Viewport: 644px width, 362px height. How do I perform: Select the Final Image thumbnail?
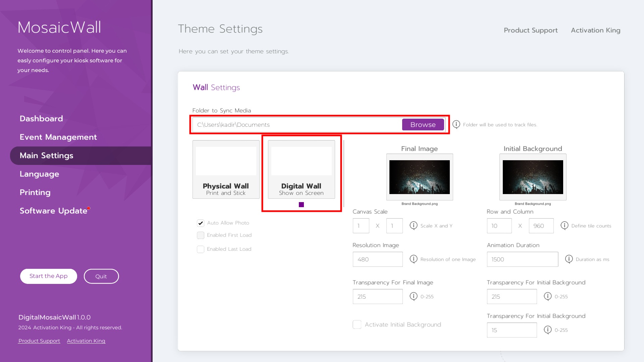[x=420, y=177]
